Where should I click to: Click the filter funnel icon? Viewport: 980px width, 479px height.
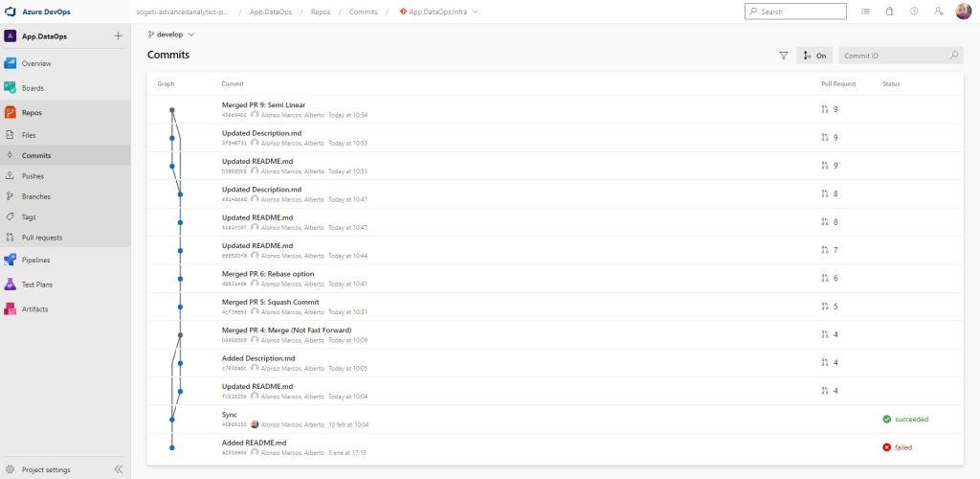783,56
